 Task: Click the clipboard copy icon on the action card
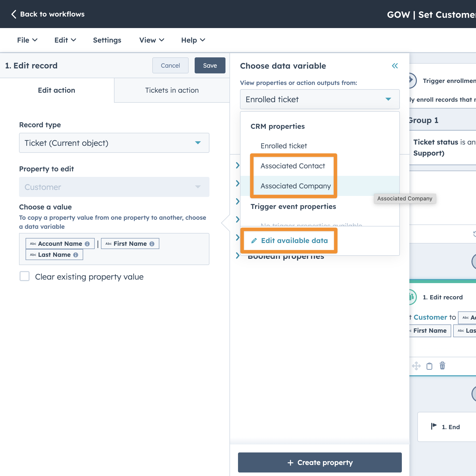pos(429,366)
